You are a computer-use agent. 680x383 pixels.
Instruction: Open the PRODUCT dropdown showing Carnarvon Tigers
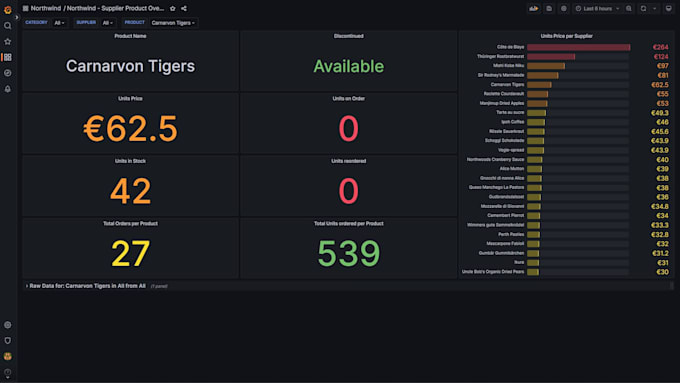coord(173,23)
